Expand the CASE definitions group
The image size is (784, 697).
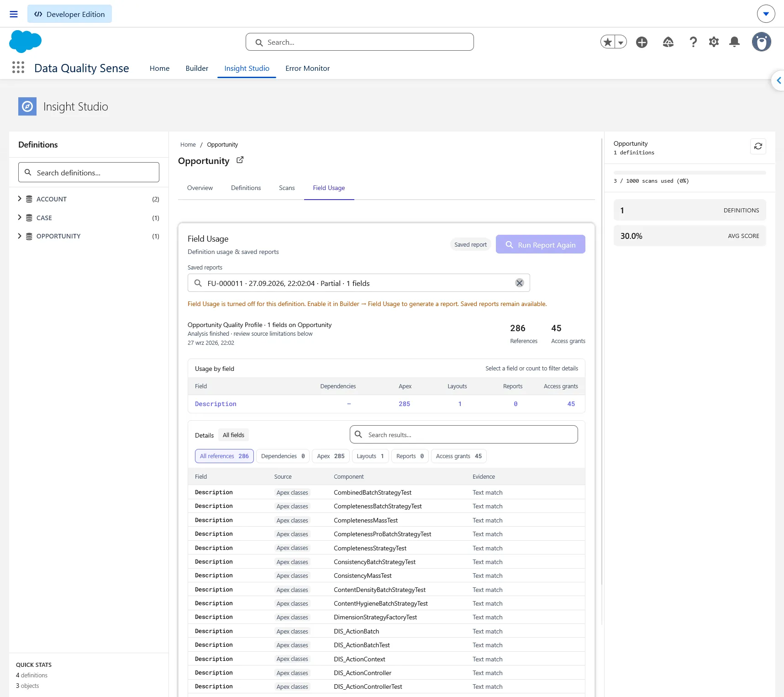click(x=20, y=217)
